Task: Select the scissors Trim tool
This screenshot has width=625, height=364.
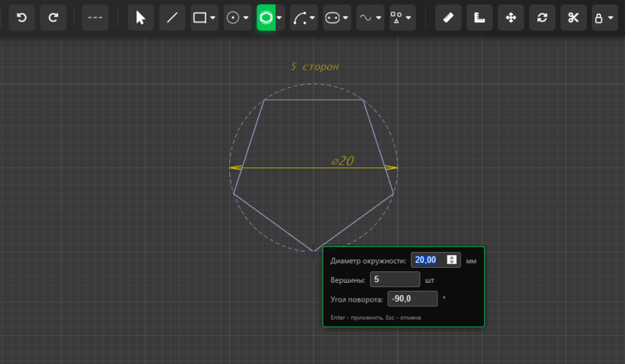Action: click(573, 17)
